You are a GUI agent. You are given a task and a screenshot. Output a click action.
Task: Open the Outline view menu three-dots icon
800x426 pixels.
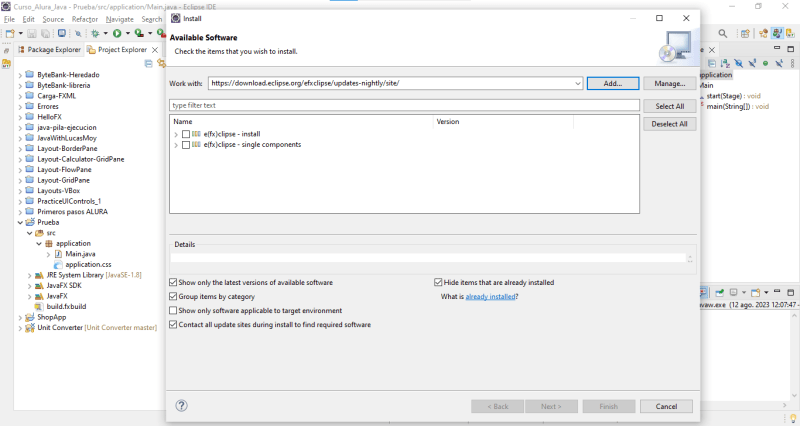[x=792, y=64]
